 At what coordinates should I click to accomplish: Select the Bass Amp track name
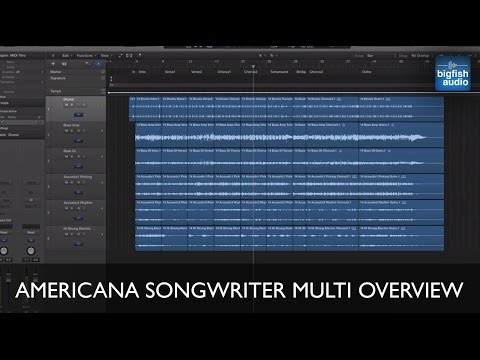pos(71,125)
